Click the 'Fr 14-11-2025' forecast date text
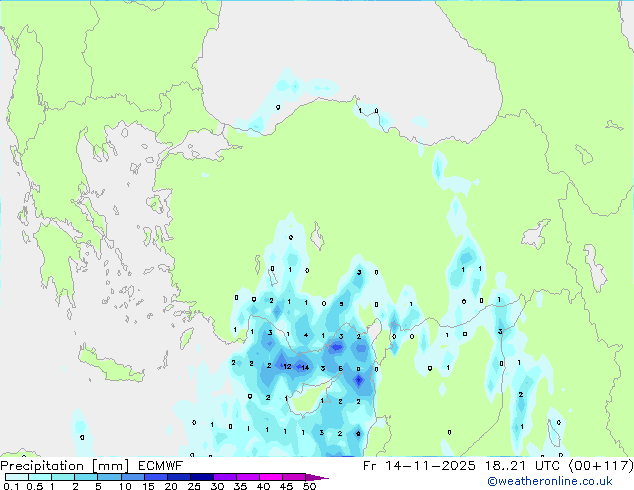 tap(419, 466)
